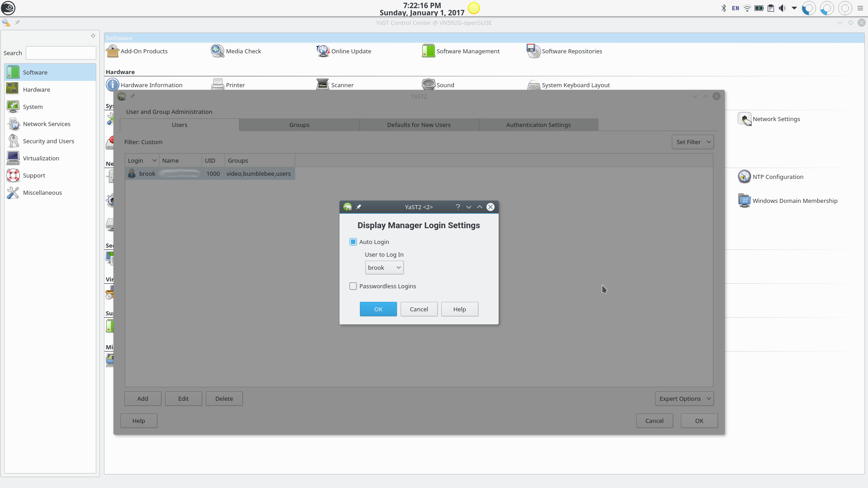Open Windows Domain Membership
This screenshot has height=488, width=868.
pyautogui.click(x=788, y=201)
